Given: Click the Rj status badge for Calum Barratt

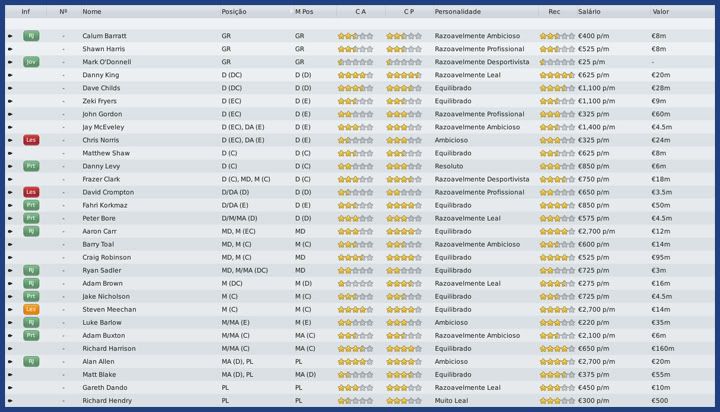Looking at the screenshot, I should coord(31,35).
